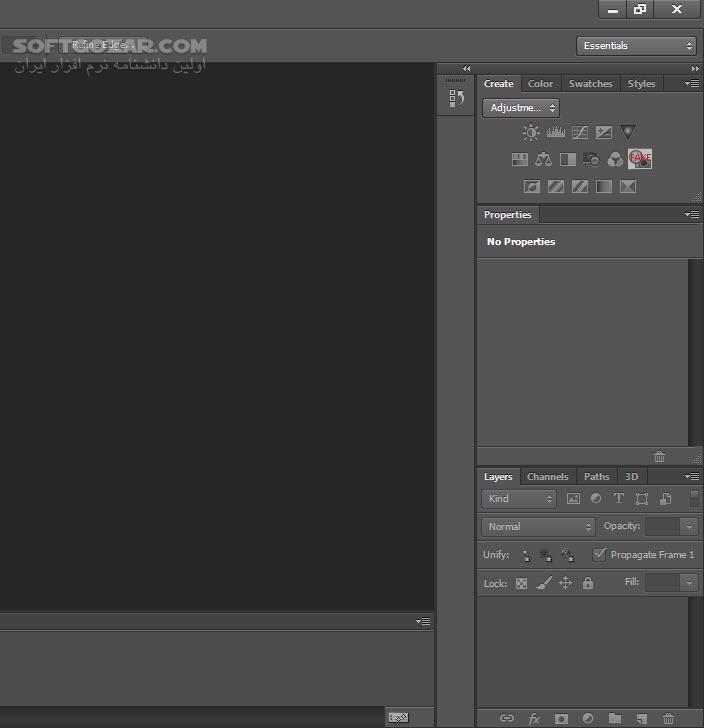The height and width of the screenshot is (728, 704).
Task: Open the Create panel flyout menu
Action: point(692,84)
